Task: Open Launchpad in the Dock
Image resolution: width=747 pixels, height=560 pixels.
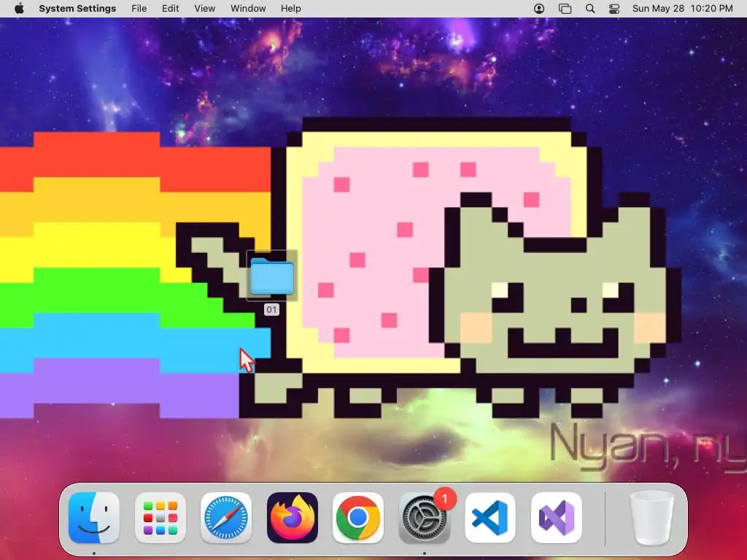Action: [x=160, y=518]
